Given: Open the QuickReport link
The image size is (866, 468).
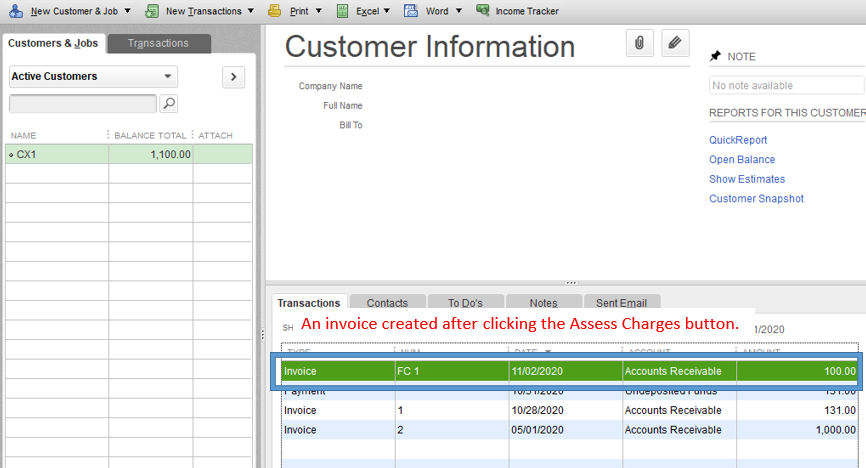Looking at the screenshot, I should pyautogui.click(x=738, y=141).
